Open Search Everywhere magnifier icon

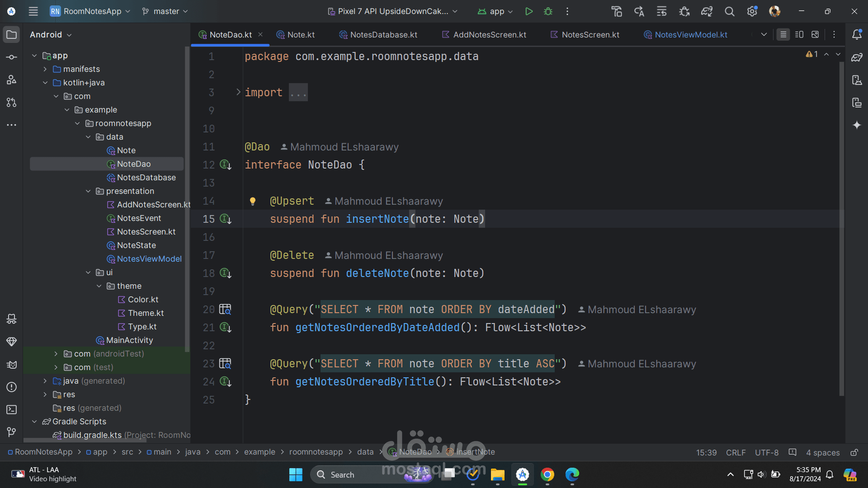coord(729,11)
